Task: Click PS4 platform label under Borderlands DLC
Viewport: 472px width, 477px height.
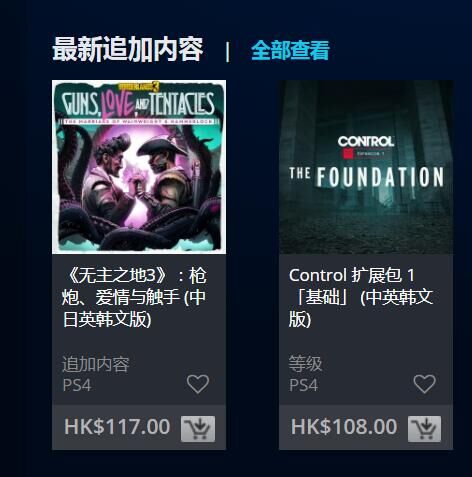Action: pyautogui.click(x=77, y=385)
